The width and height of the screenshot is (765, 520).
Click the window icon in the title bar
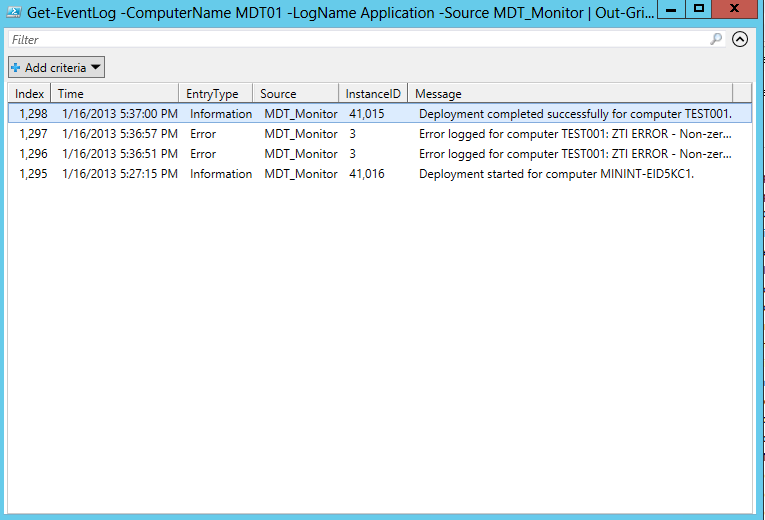[x=14, y=13]
